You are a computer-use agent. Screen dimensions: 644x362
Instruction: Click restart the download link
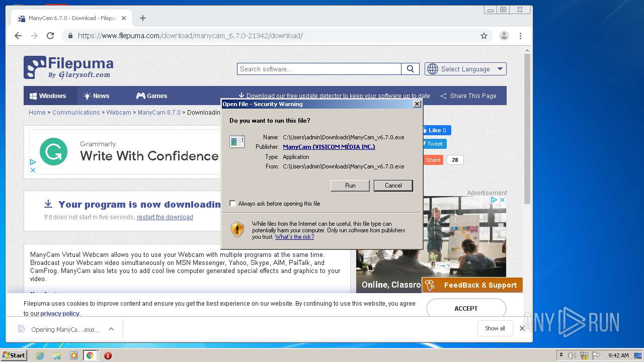[x=165, y=217]
